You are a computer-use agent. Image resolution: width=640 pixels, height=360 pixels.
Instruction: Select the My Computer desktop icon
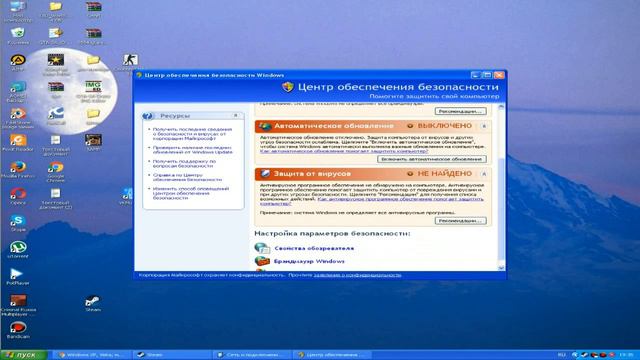tap(18, 7)
